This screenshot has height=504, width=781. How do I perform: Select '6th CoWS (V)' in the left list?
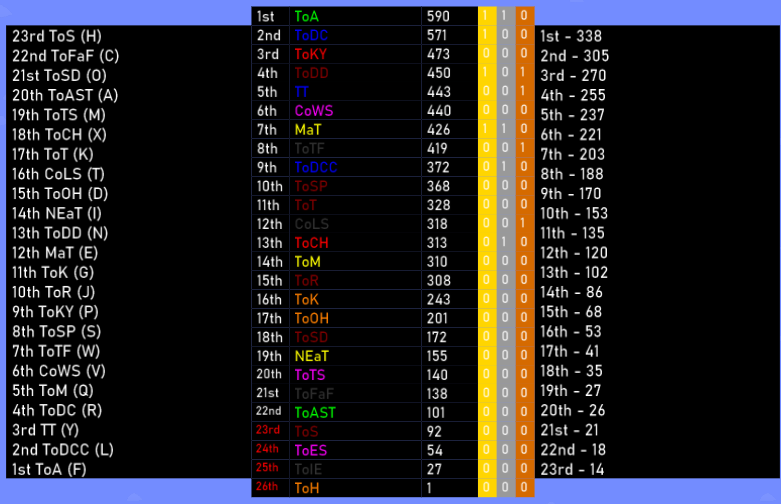click(x=59, y=372)
